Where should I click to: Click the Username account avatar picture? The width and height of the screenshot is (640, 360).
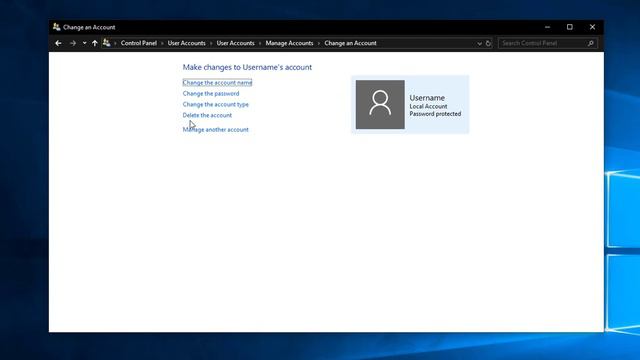click(380, 104)
